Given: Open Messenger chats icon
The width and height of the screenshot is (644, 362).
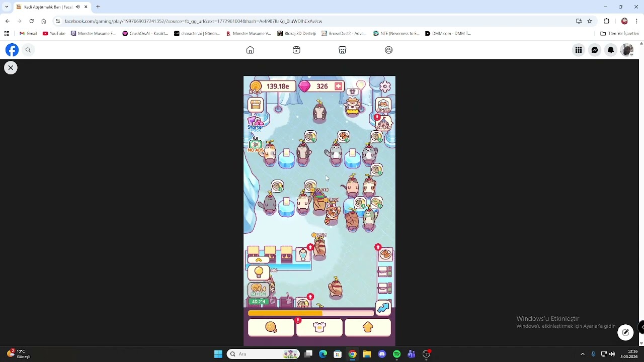Looking at the screenshot, I should click(595, 50).
